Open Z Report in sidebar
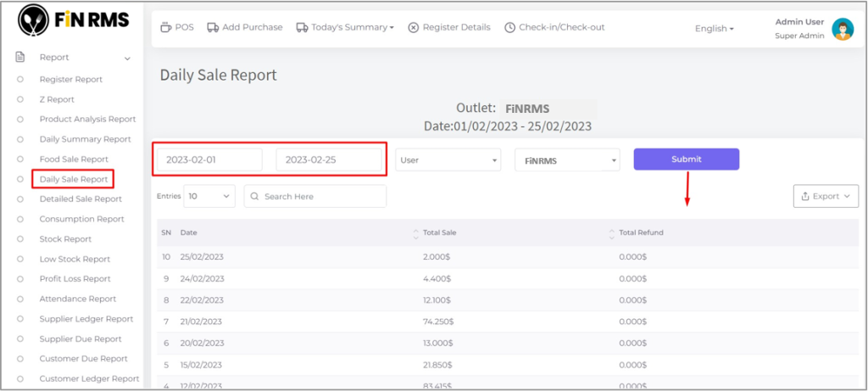 pyautogui.click(x=57, y=99)
